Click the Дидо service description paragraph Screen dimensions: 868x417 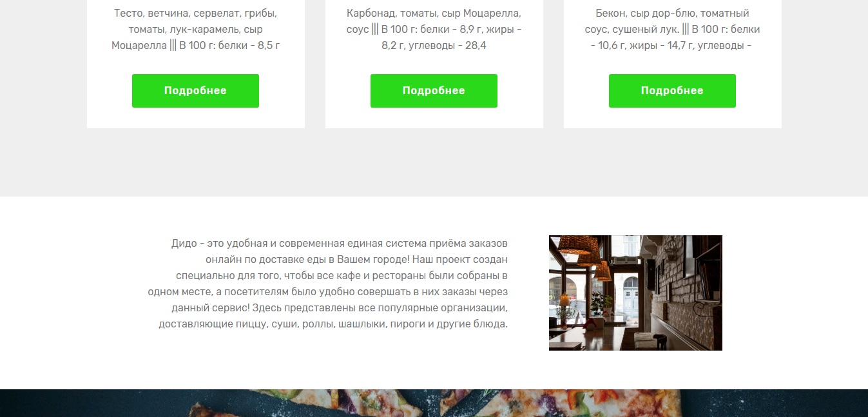(328, 284)
